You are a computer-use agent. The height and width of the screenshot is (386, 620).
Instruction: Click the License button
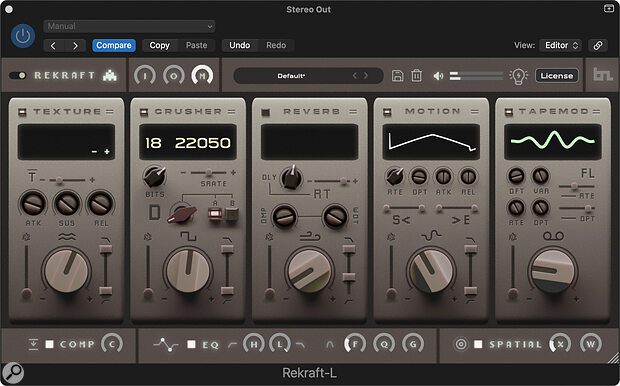tap(557, 76)
